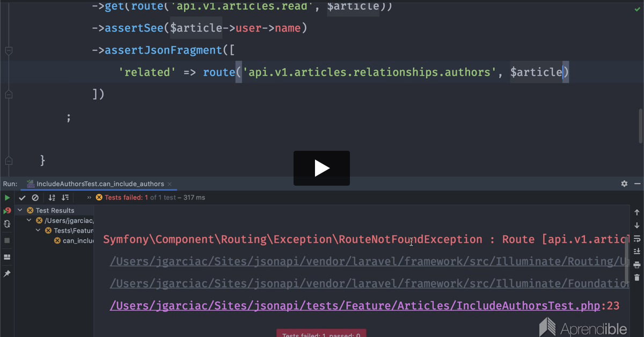Collapse the Test Results tree node
The width and height of the screenshot is (644, 337).
click(20, 210)
